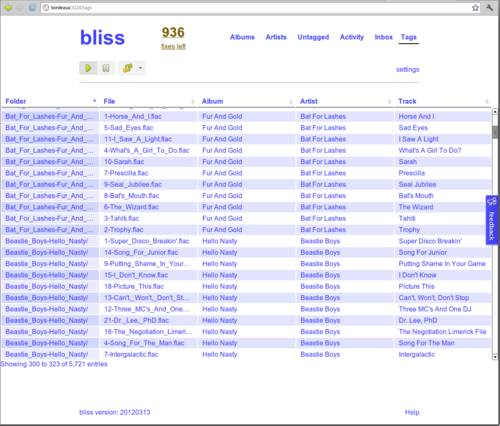Click track cell Putting Shame In Your Game

(x=443, y=264)
